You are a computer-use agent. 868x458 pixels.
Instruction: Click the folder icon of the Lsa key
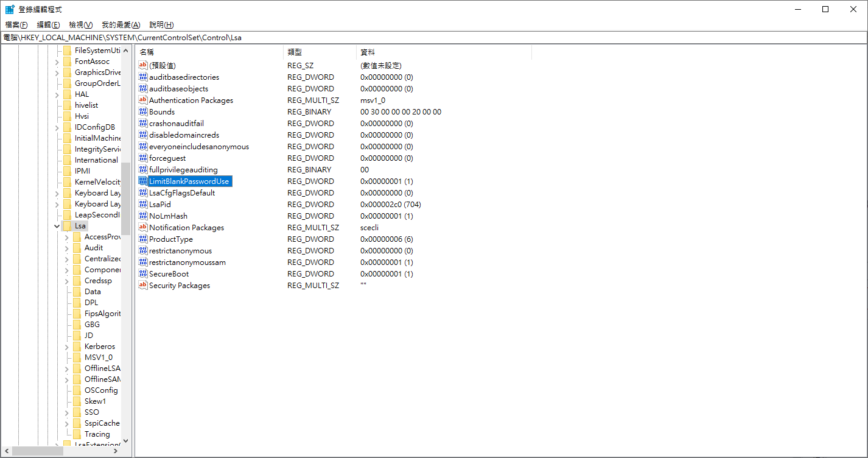tap(67, 226)
